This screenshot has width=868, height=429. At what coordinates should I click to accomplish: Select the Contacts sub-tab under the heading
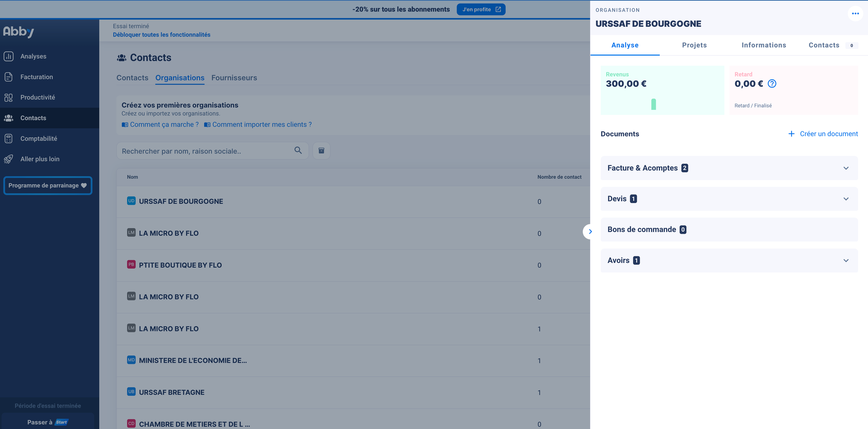coord(132,78)
